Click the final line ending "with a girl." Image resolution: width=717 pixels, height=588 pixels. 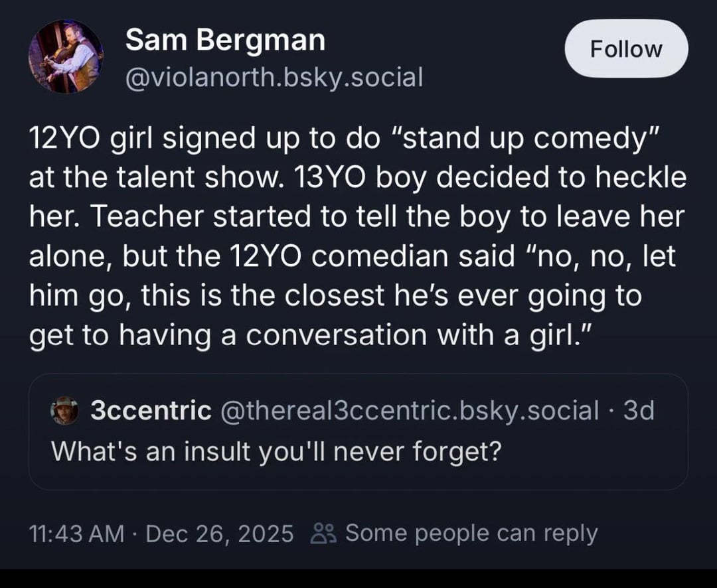tap(309, 335)
